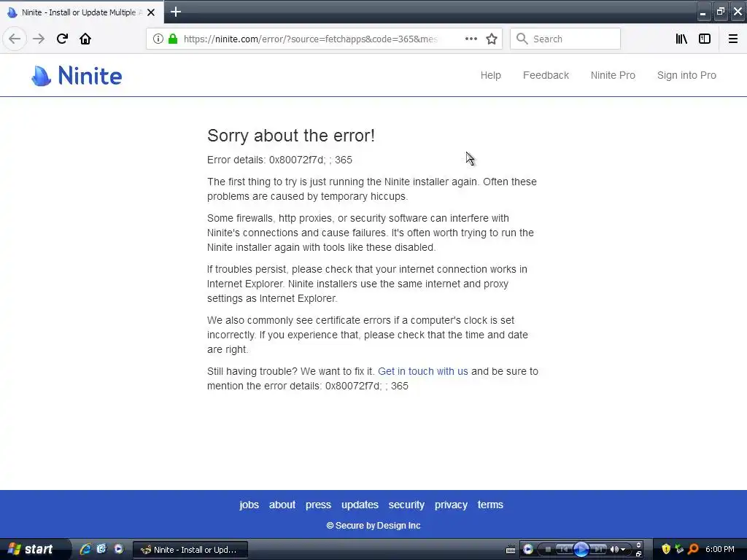View the security footer link
The width and height of the screenshot is (747, 560).
coord(406,505)
